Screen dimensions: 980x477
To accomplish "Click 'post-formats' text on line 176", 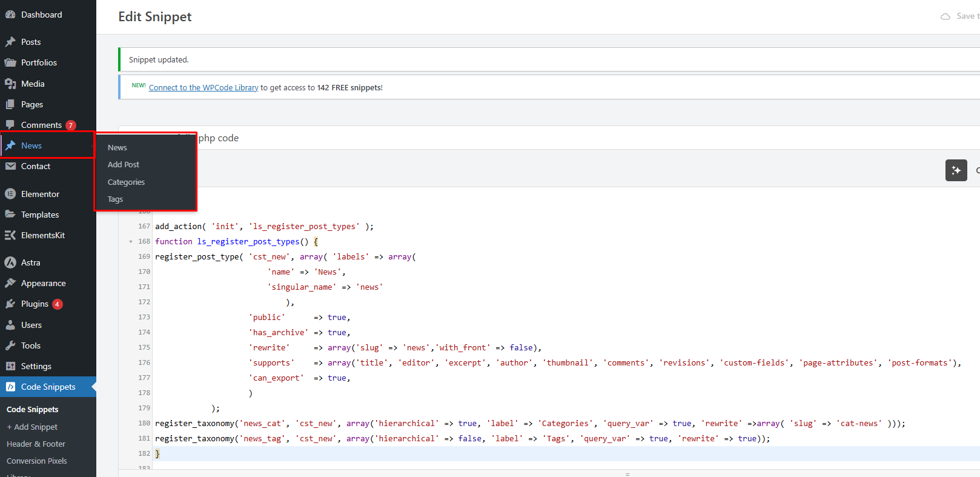I will point(919,362).
